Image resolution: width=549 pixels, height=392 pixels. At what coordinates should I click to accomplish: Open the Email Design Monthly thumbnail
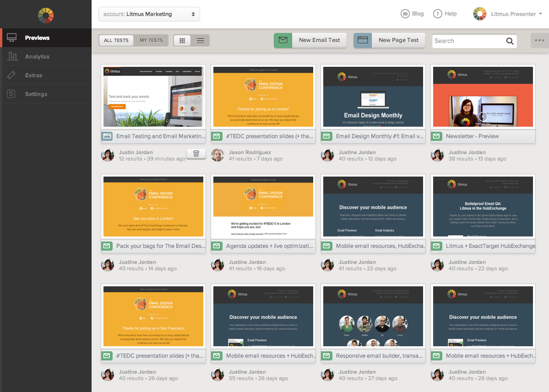373,97
